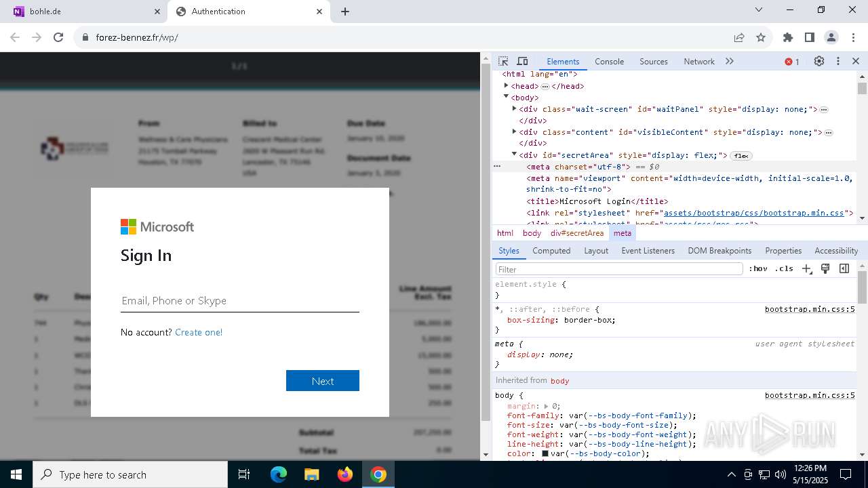Toggle the computed styles sidebar icon
Image resolution: width=868 pixels, height=488 pixels.
pos(844,268)
